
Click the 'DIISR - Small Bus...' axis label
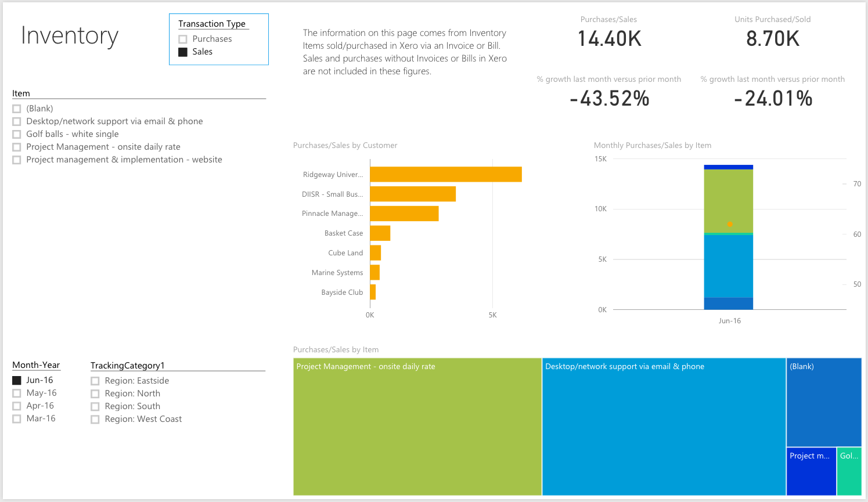coord(333,194)
